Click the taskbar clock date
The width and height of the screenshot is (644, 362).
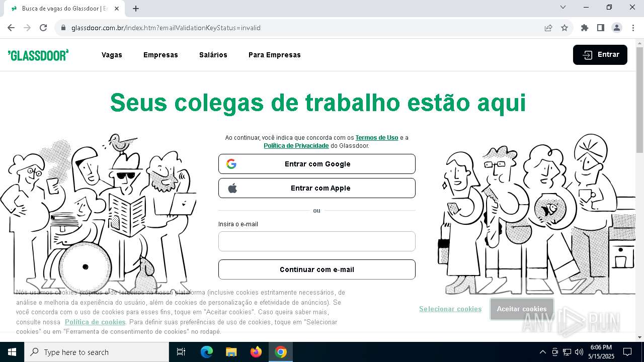[601, 352]
